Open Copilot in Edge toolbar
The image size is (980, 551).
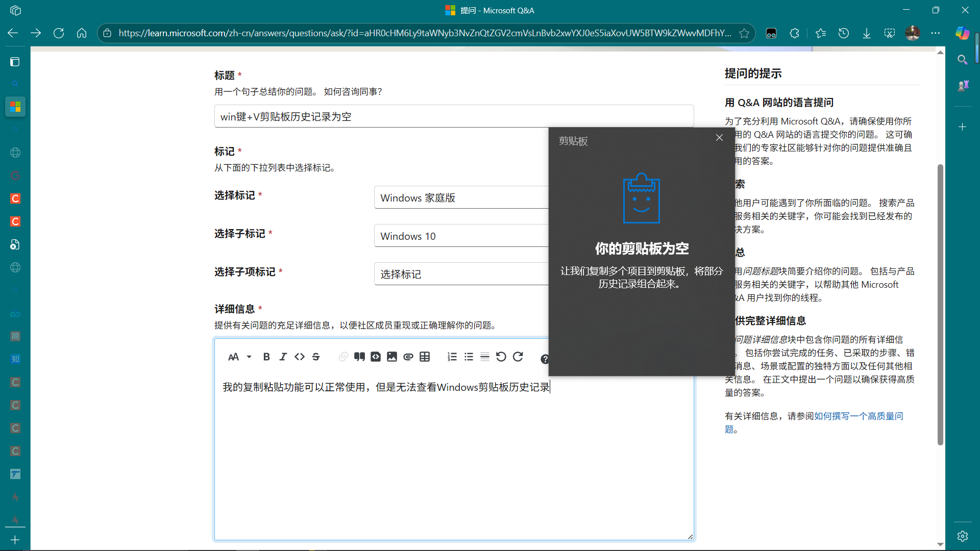point(962,33)
